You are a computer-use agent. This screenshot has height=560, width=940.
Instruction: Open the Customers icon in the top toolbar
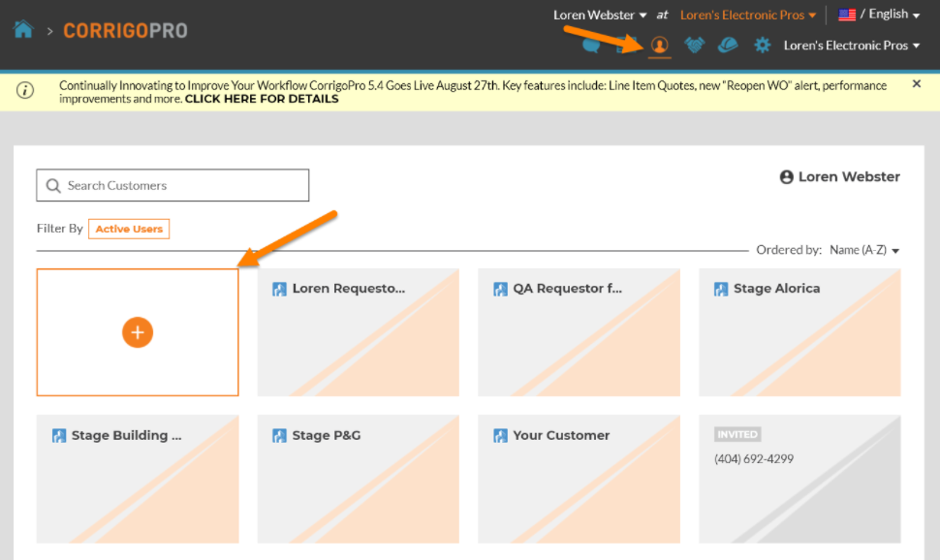click(x=660, y=46)
